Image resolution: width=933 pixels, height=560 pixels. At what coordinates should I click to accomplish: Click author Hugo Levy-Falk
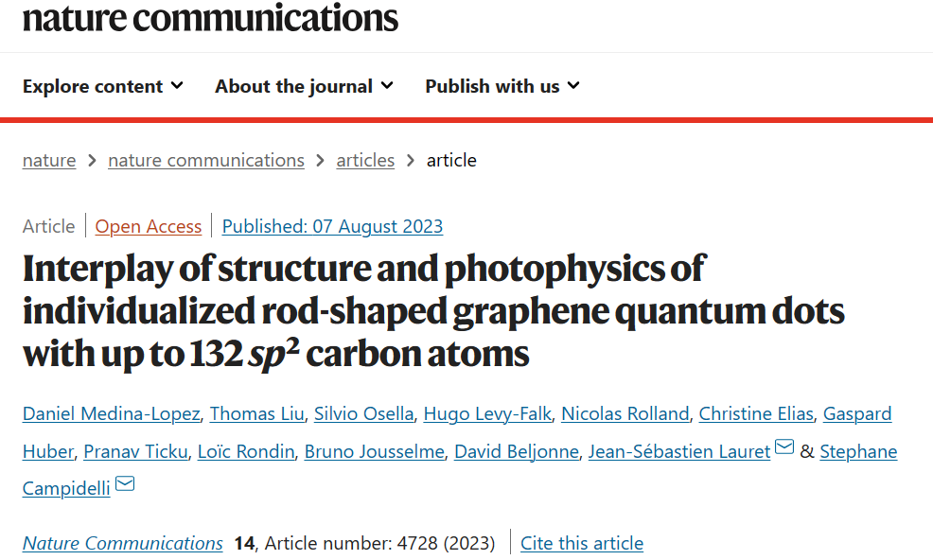click(487, 413)
